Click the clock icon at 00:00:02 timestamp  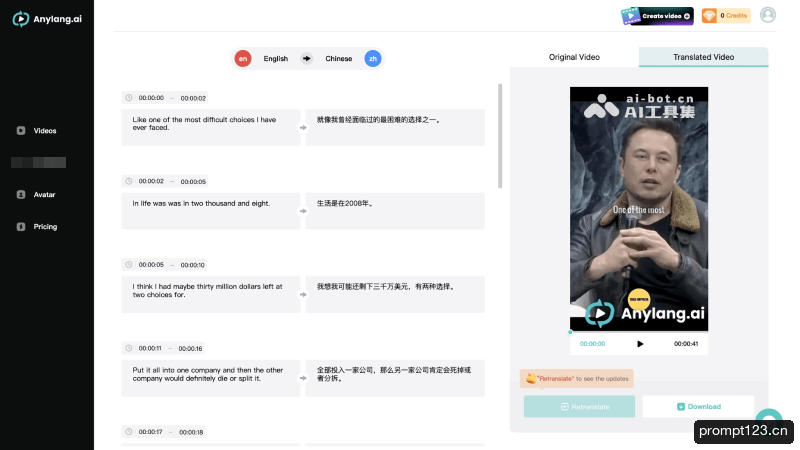tap(129, 181)
